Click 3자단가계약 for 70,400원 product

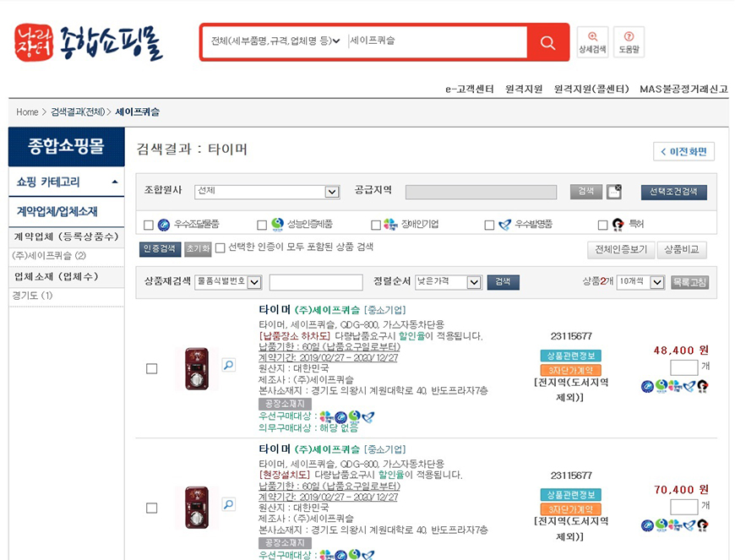[x=570, y=509]
